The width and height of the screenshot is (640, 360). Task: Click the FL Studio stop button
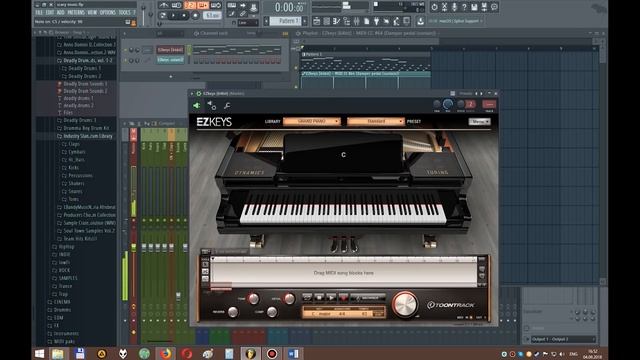tap(184, 16)
